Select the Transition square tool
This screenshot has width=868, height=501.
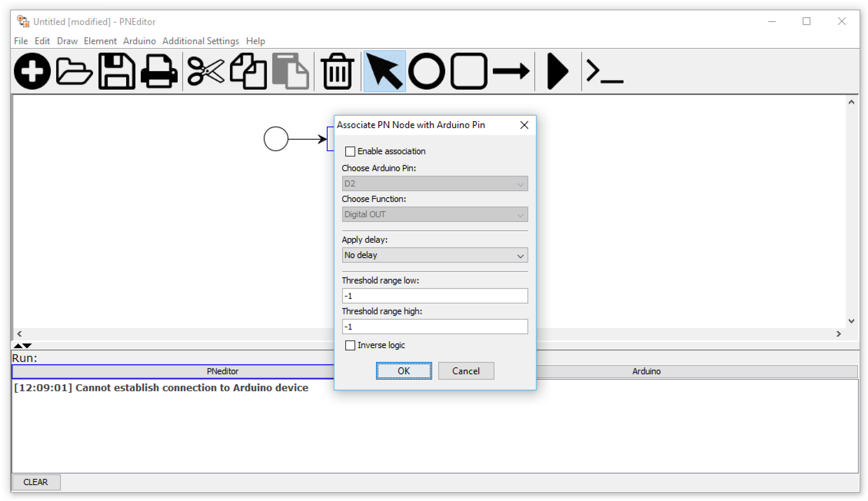(x=469, y=71)
